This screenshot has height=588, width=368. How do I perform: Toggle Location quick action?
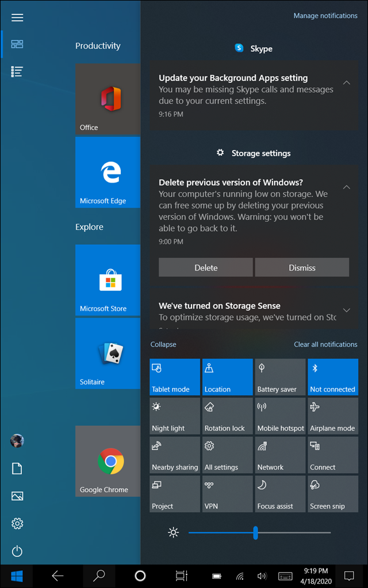click(227, 377)
